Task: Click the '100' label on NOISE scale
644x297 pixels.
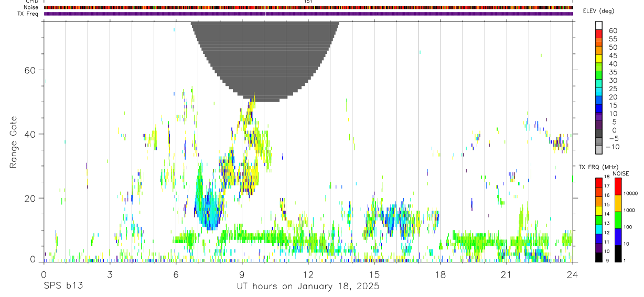Action: tap(628, 227)
